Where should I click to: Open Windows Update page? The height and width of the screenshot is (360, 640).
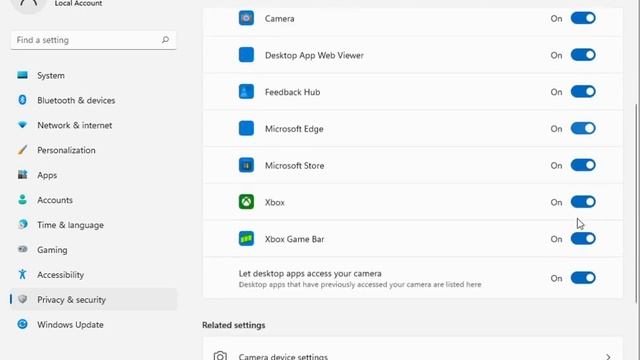(94, 324)
